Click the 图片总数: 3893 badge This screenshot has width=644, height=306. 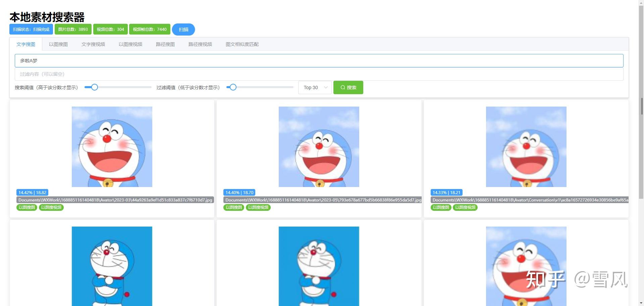73,29
